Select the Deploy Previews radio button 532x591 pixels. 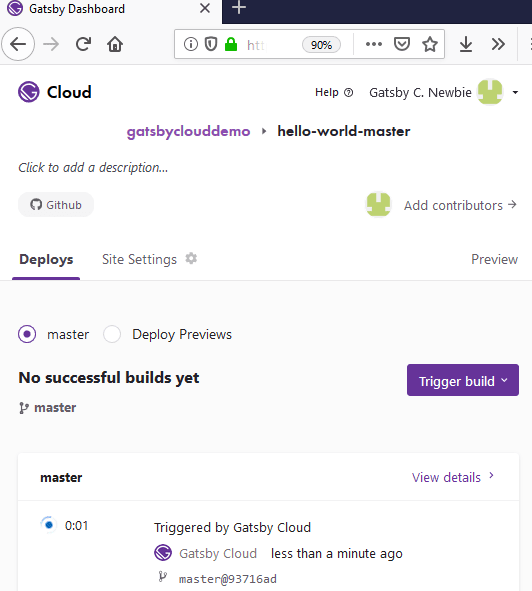112,334
